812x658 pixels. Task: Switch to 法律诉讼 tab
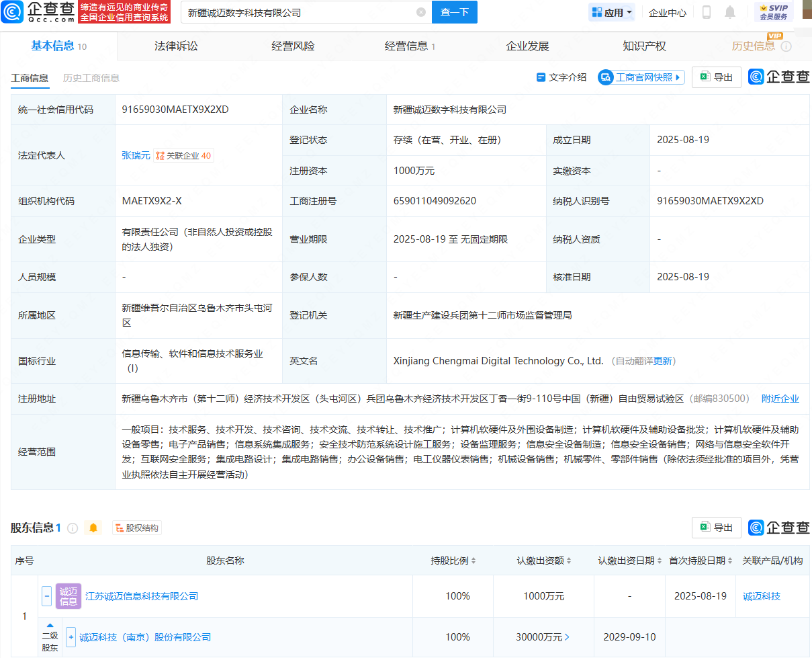pyautogui.click(x=176, y=46)
